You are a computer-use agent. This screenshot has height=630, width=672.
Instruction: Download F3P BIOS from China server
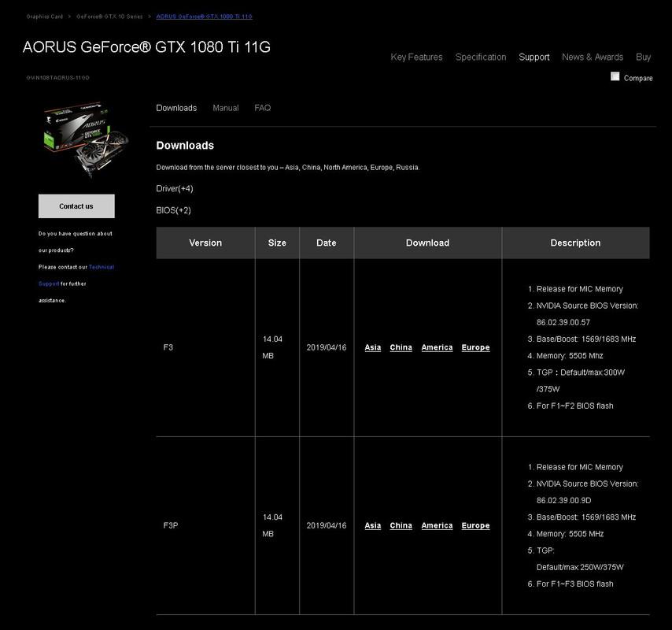click(x=401, y=525)
